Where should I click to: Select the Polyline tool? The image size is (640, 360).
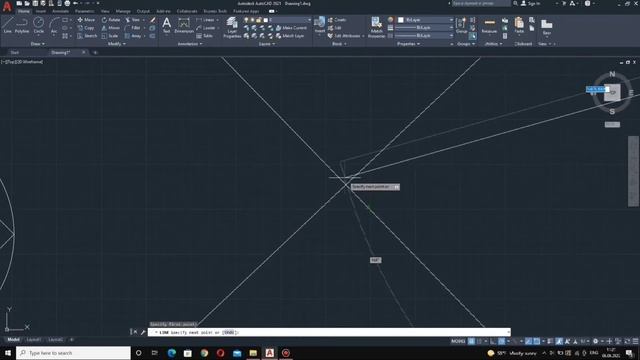22,25
